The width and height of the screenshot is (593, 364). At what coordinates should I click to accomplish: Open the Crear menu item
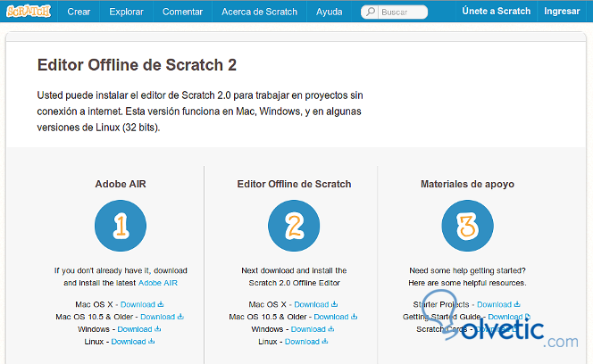click(79, 12)
